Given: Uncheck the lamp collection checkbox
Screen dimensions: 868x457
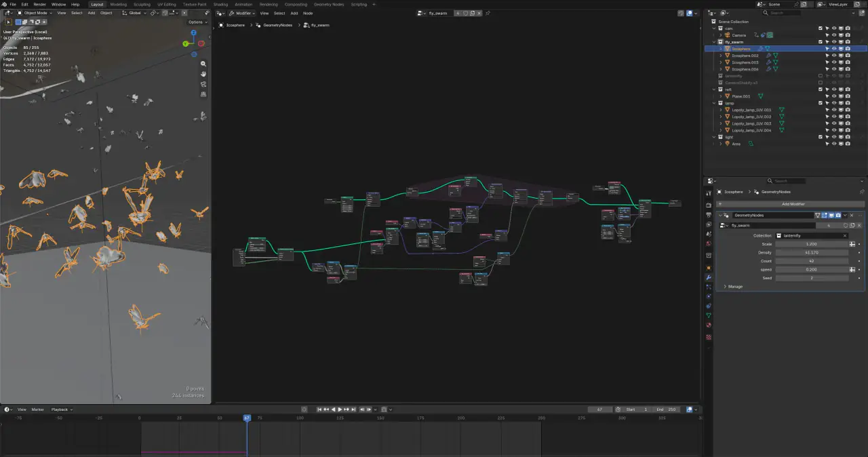Looking at the screenshot, I should pos(821,103).
